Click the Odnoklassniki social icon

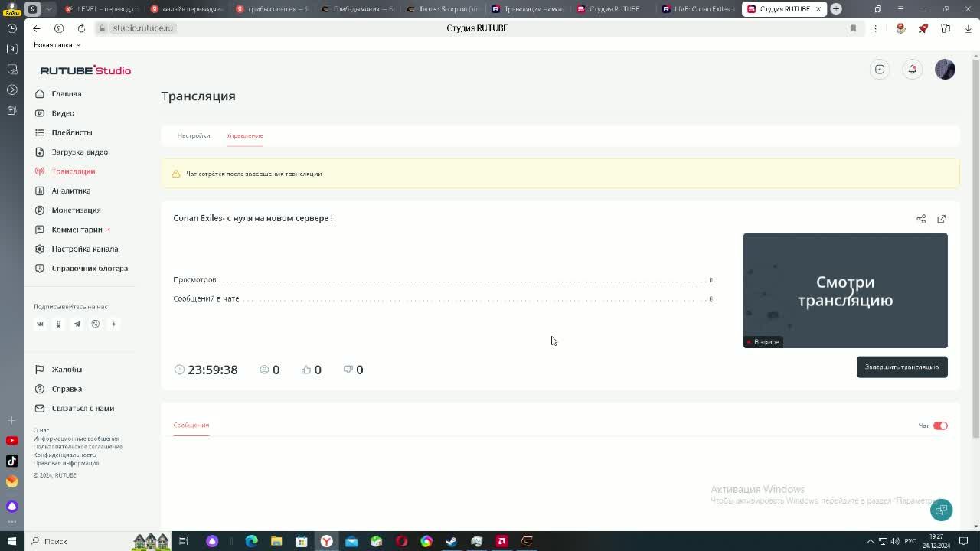(x=58, y=324)
